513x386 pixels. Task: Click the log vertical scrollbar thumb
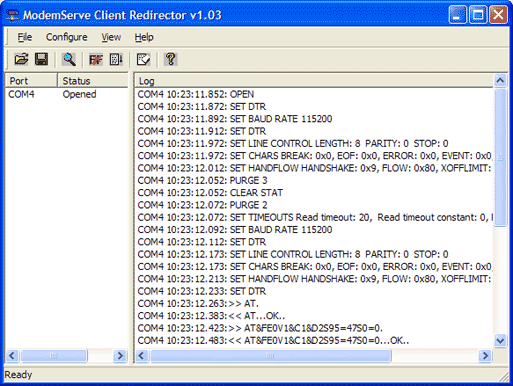(x=500, y=157)
